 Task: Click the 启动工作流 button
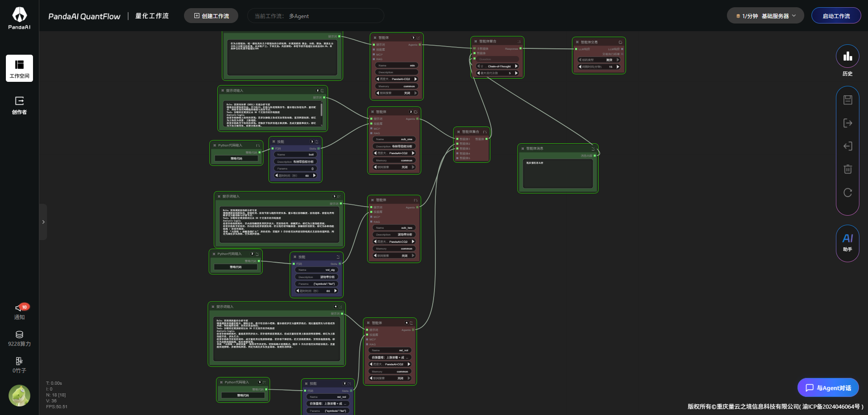click(836, 16)
